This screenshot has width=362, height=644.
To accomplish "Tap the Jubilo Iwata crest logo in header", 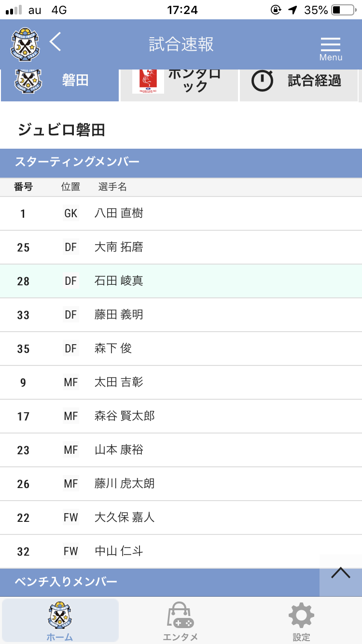I will click(24, 44).
